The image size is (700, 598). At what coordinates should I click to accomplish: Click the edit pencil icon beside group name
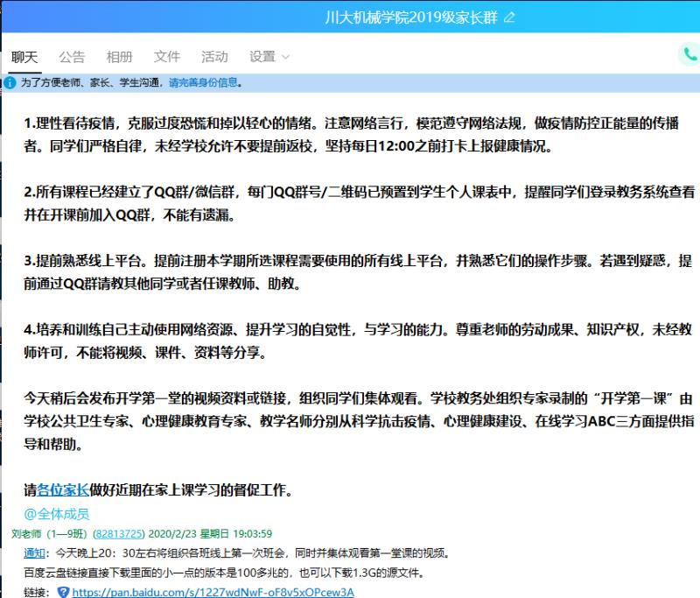tap(510, 18)
